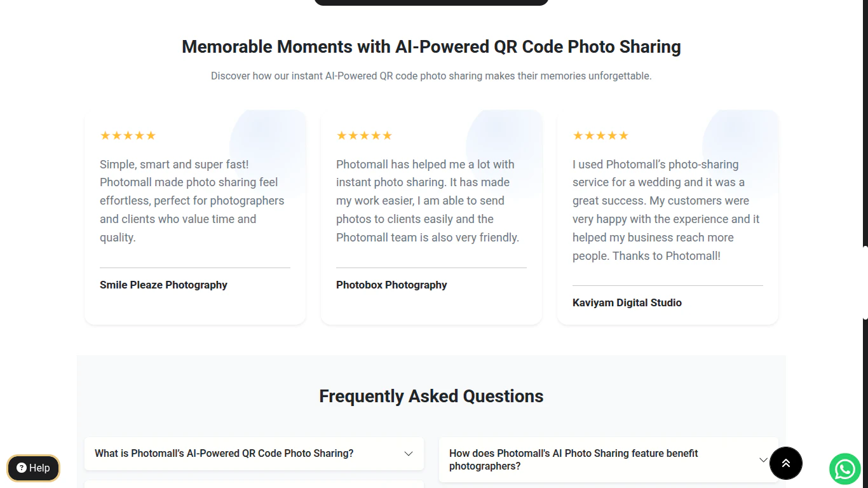
Task: Open the partially visible FAQ item below
Action: 254,485
